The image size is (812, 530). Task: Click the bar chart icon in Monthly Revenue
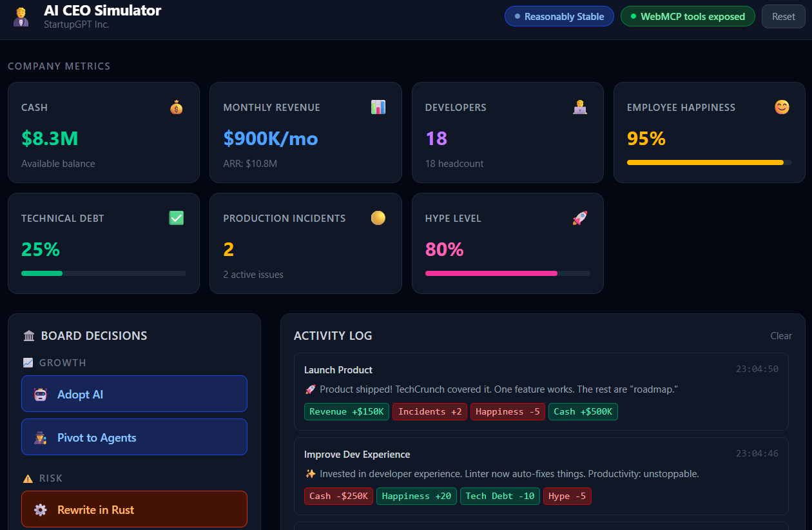click(378, 107)
